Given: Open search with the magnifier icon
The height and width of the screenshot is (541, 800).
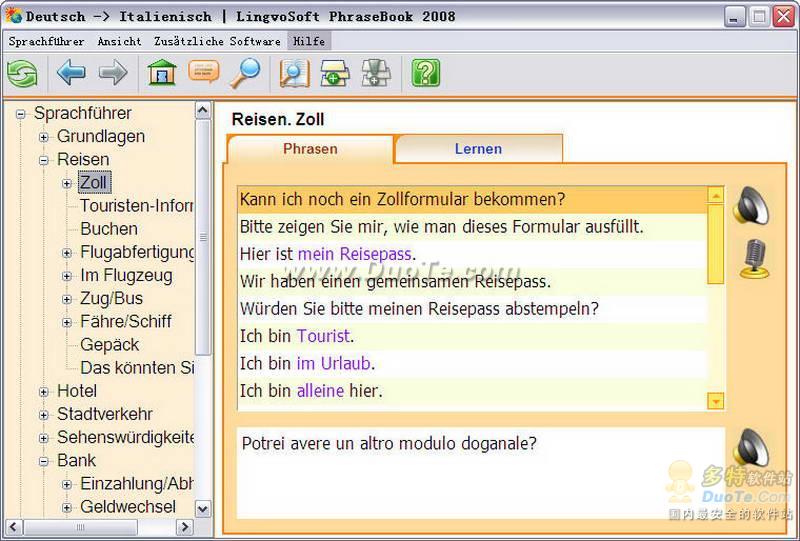Looking at the screenshot, I should click(x=245, y=73).
